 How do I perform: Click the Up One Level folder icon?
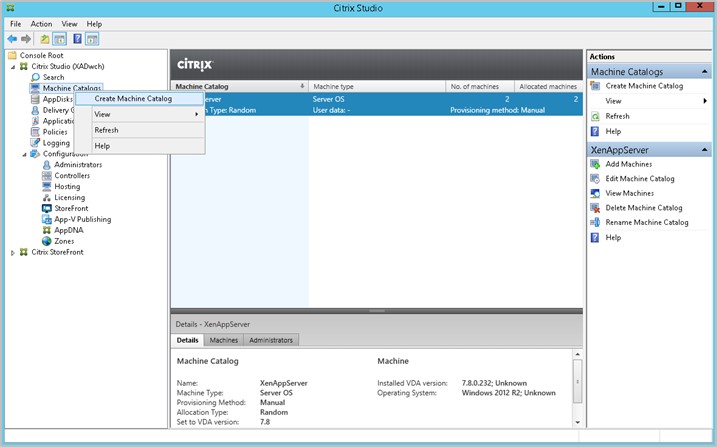pos(44,39)
